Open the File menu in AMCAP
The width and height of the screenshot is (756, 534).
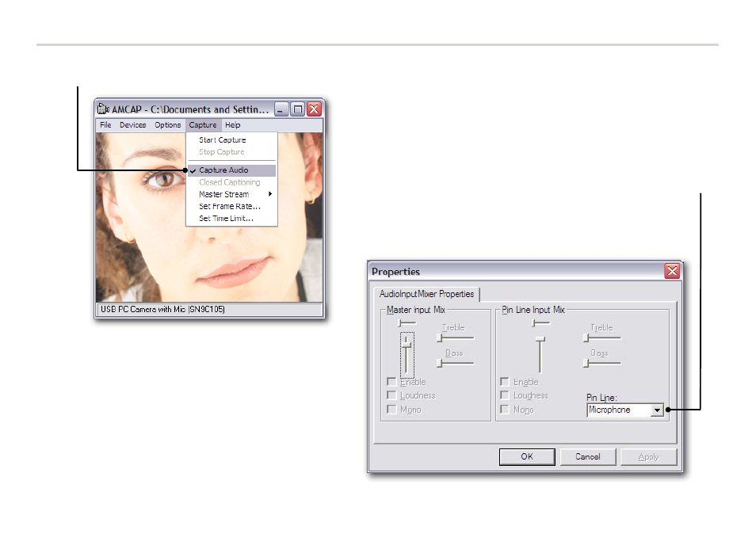(105, 125)
